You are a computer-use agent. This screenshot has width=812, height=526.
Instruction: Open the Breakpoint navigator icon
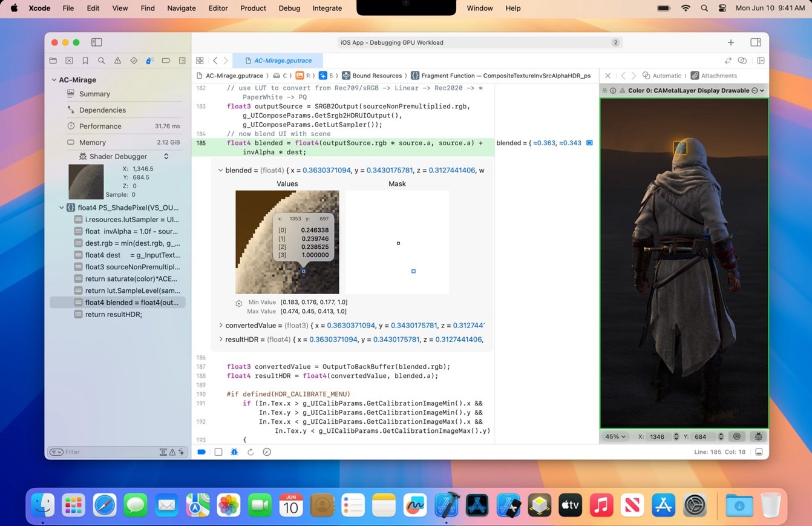(x=166, y=61)
